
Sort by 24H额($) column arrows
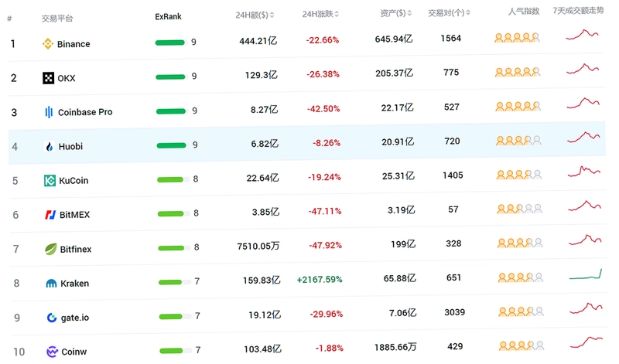point(272,15)
